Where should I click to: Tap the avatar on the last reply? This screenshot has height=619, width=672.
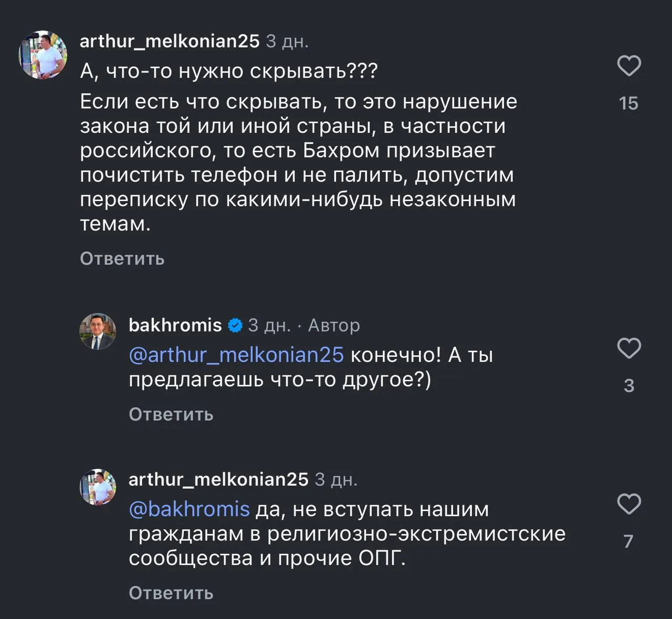(x=98, y=487)
